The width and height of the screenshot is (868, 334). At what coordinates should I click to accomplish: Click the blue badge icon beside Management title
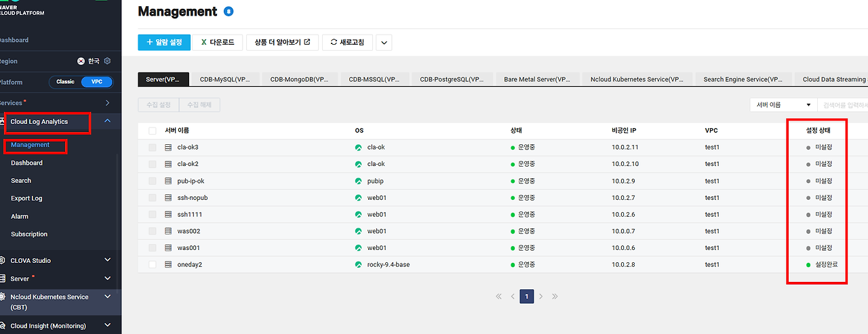(x=229, y=12)
